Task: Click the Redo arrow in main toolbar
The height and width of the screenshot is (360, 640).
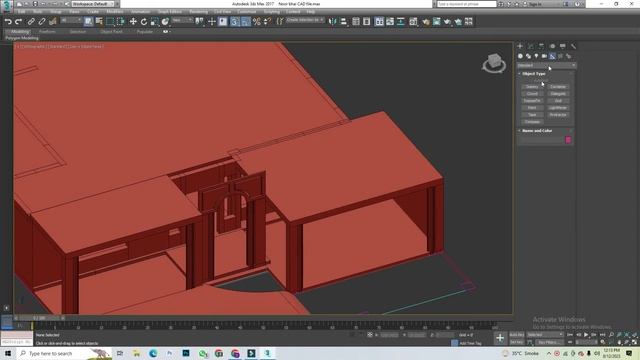Action: [x=18, y=22]
